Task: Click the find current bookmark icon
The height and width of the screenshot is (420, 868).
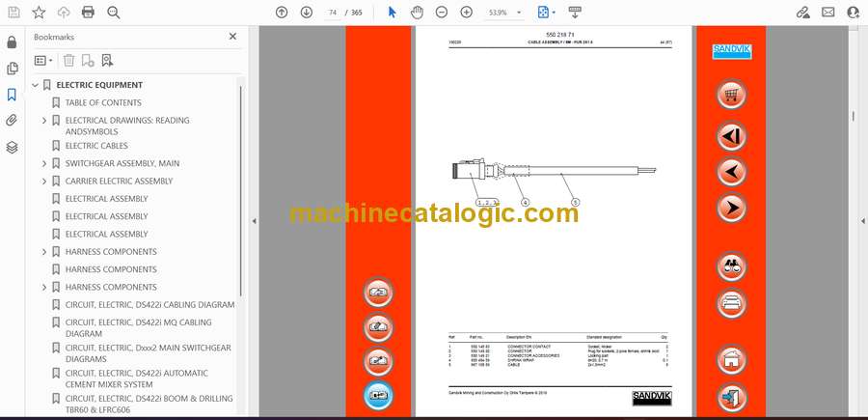Action: [107, 61]
